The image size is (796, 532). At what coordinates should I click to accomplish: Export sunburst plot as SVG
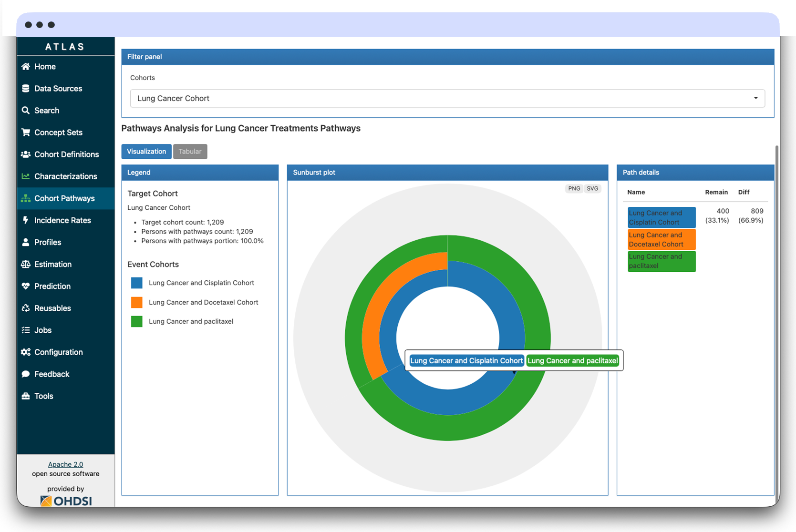[592, 188]
